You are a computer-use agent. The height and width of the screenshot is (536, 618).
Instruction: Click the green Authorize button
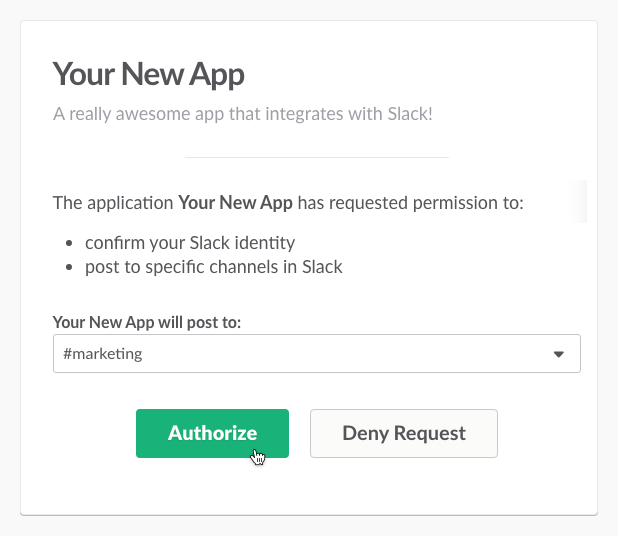(x=212, y=433)
